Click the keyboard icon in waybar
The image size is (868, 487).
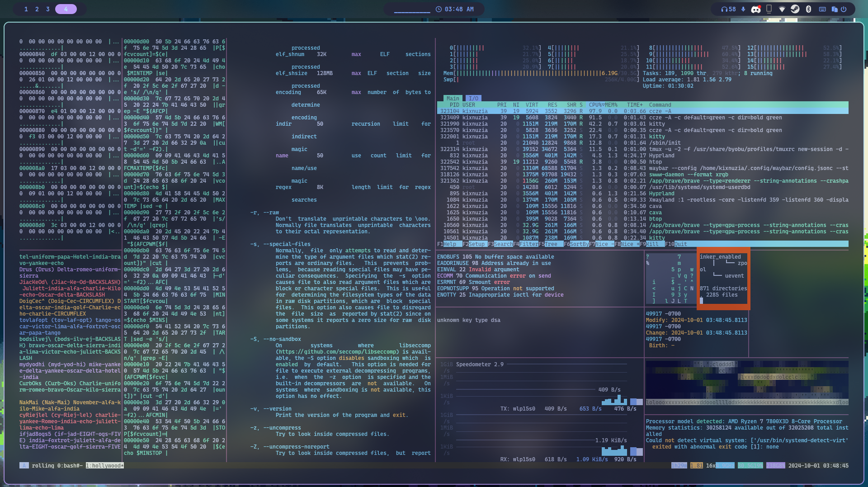tap(822, 9)
